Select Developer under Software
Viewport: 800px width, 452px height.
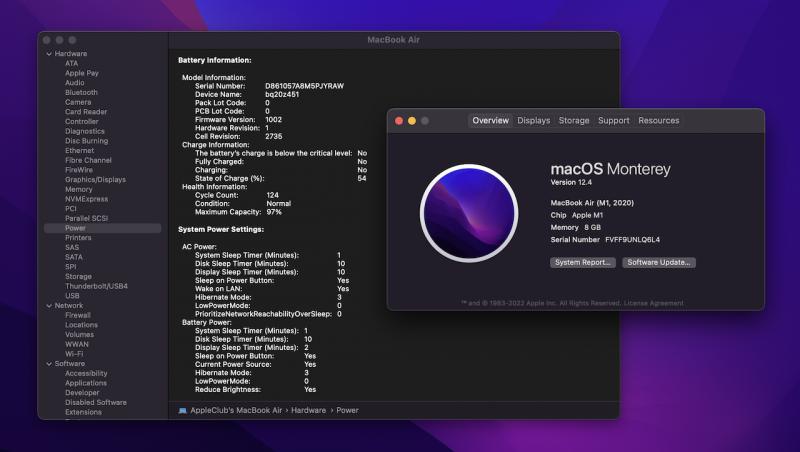tap(82, 393)
